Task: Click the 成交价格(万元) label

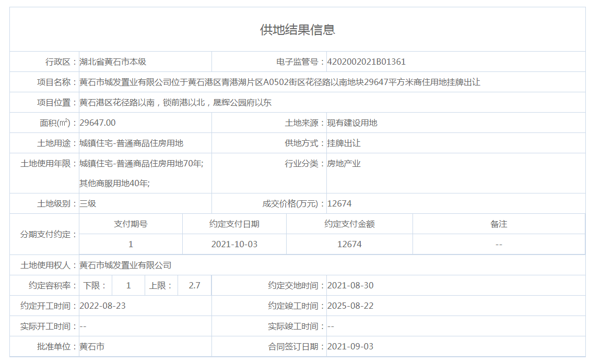Action: point(294,204)
